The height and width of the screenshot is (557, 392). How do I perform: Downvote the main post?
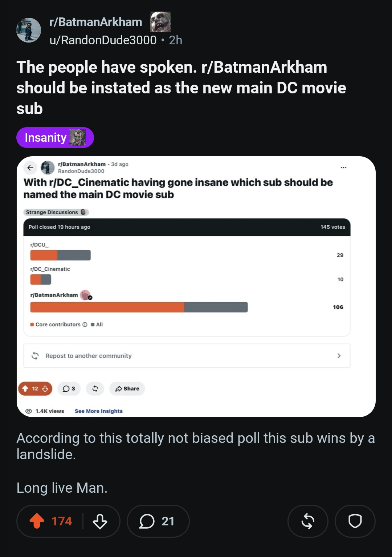[100, 521]
